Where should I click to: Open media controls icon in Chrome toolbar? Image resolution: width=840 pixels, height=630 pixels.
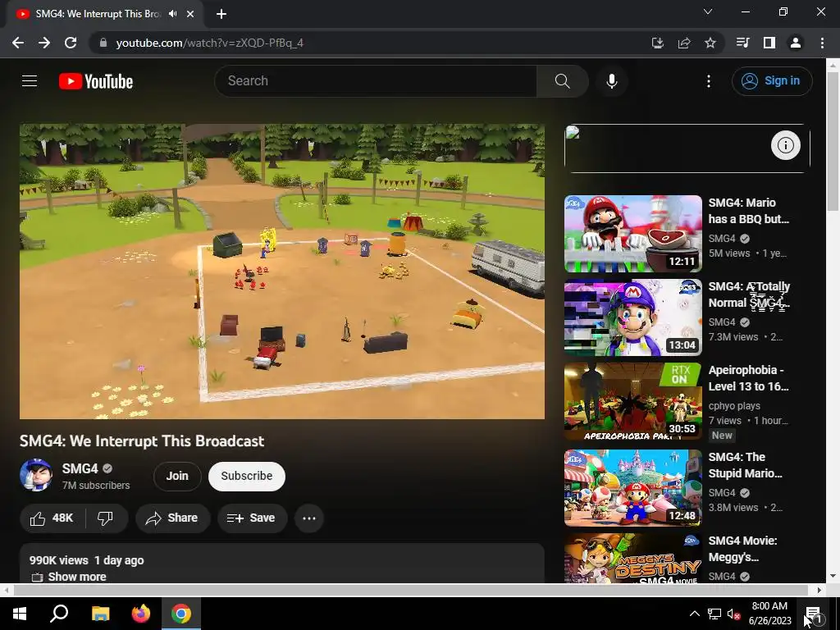(x=742, y=43)
